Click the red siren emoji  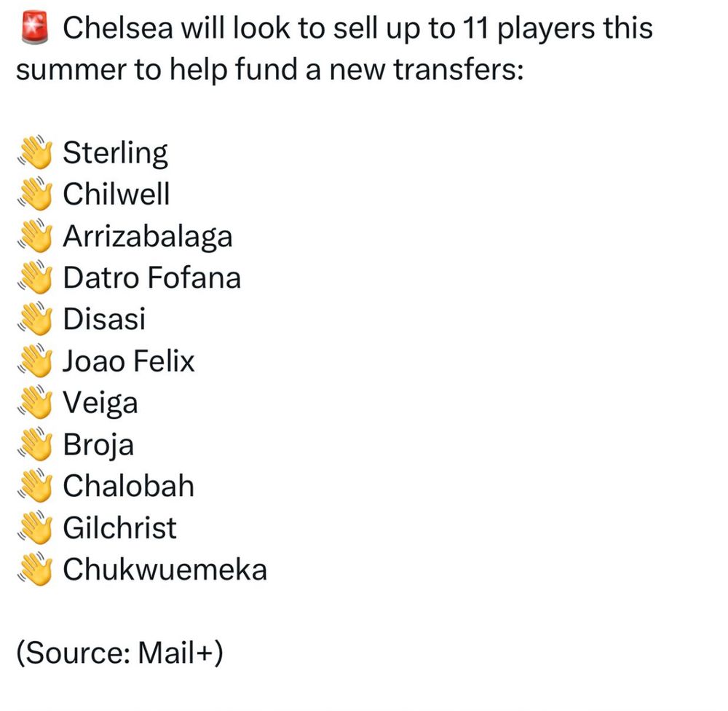(34, 30)
